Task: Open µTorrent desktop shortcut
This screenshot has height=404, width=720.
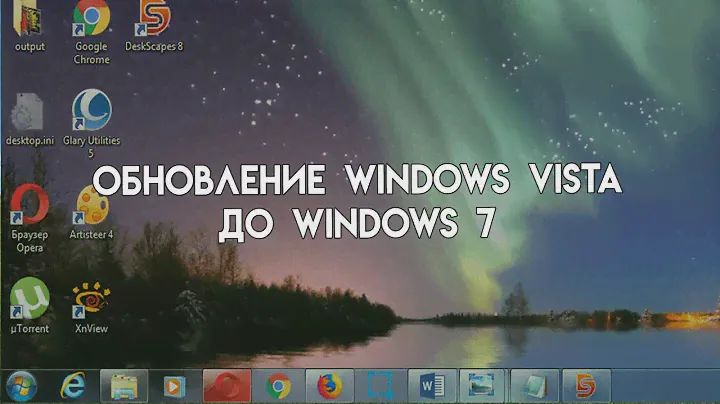Action: 29,297
